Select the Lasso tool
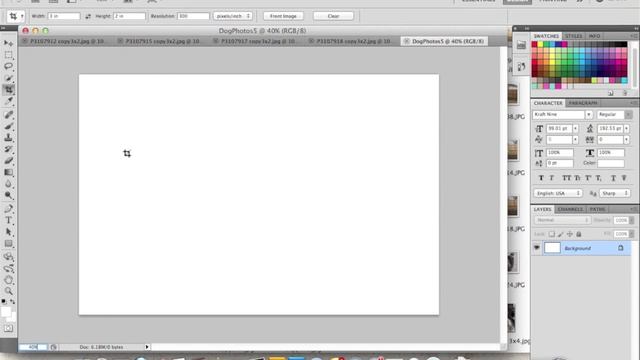 click(x=8, y=66)
